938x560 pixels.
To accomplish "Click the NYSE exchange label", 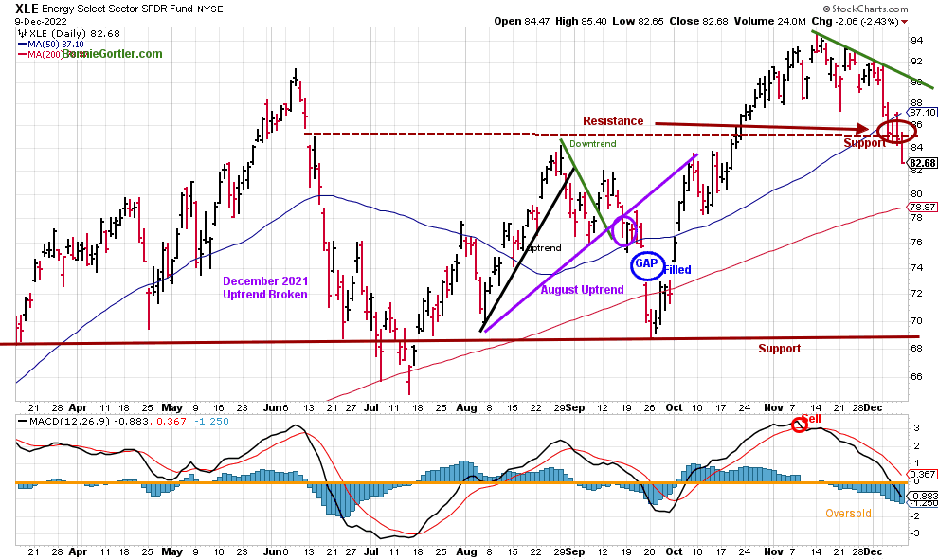I will coord(209,9).
